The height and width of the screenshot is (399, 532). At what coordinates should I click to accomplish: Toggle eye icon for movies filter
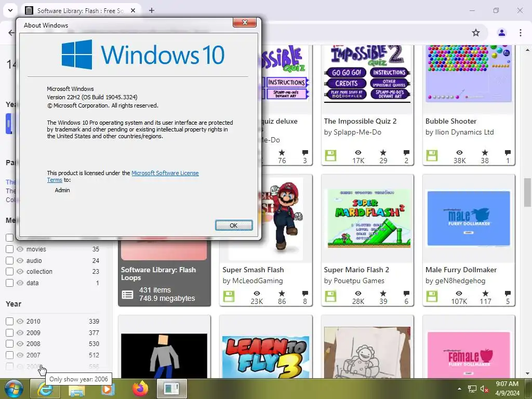click(20, 249)
